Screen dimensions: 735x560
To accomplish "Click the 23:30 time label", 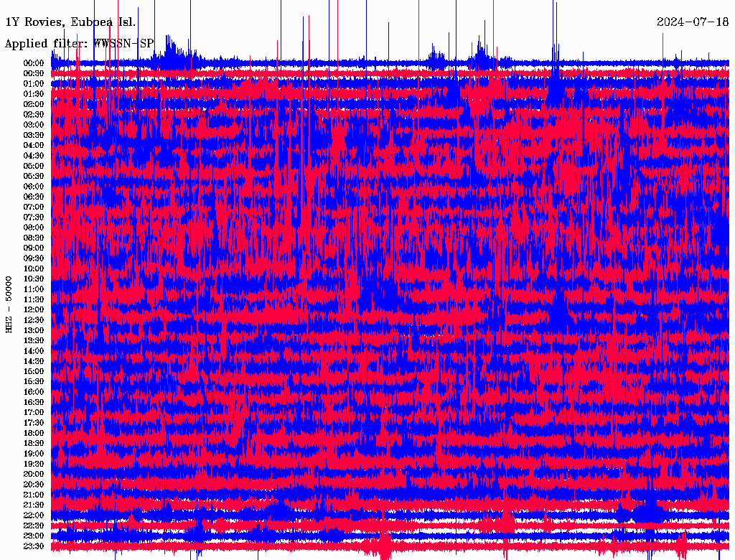I will (x=34, y=546).
